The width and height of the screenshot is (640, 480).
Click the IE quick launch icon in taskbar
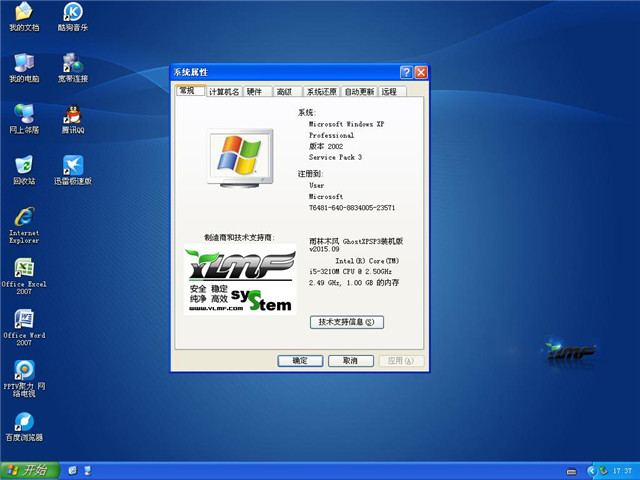(73, 471)
